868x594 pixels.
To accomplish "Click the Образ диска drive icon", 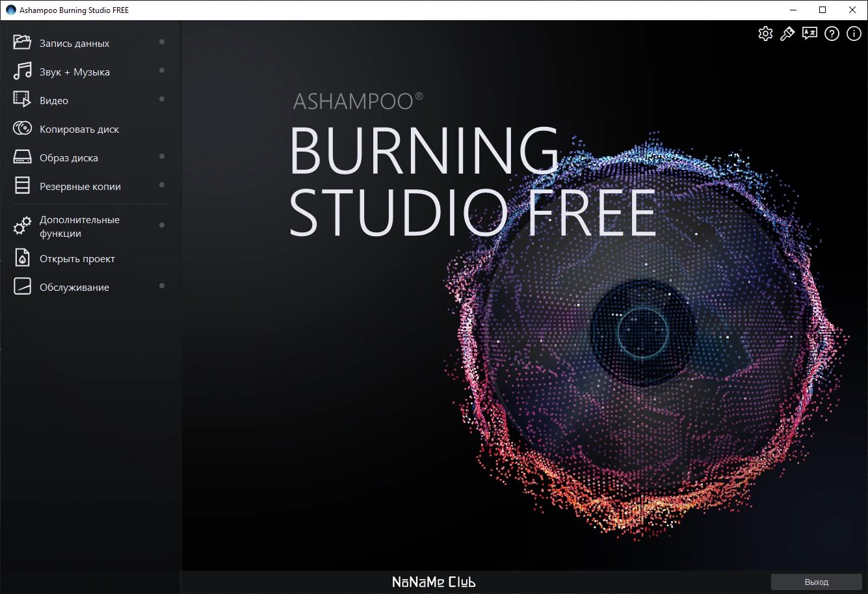I will coord(22,157).
